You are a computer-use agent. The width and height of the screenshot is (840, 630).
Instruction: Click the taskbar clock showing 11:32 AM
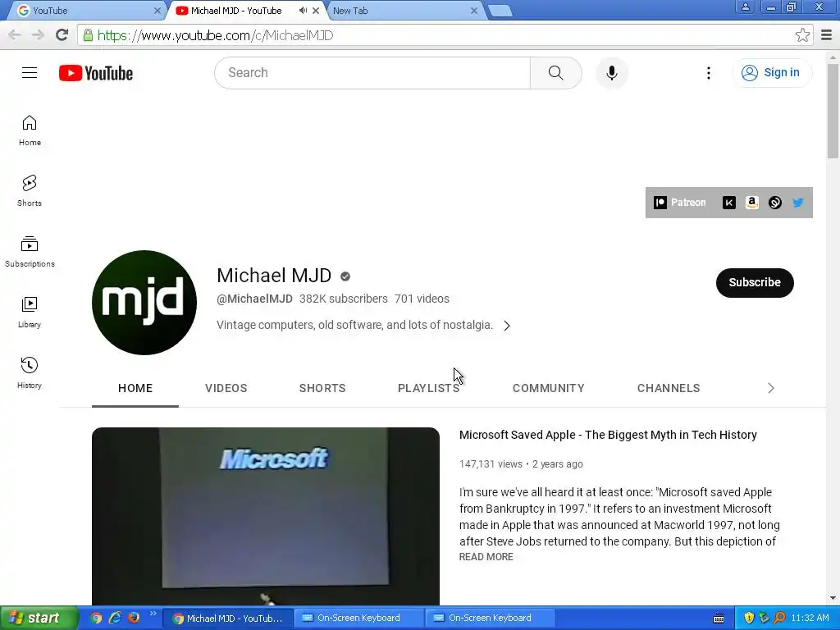[810, 619]
